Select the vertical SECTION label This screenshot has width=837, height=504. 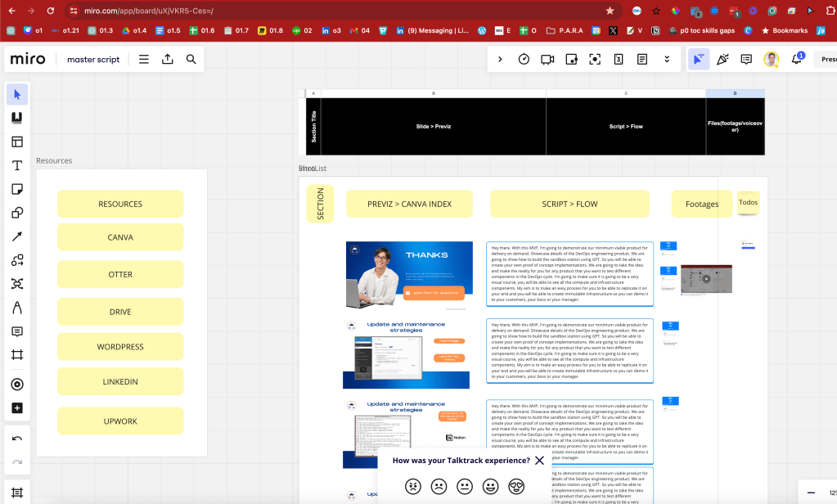point(320,204)
